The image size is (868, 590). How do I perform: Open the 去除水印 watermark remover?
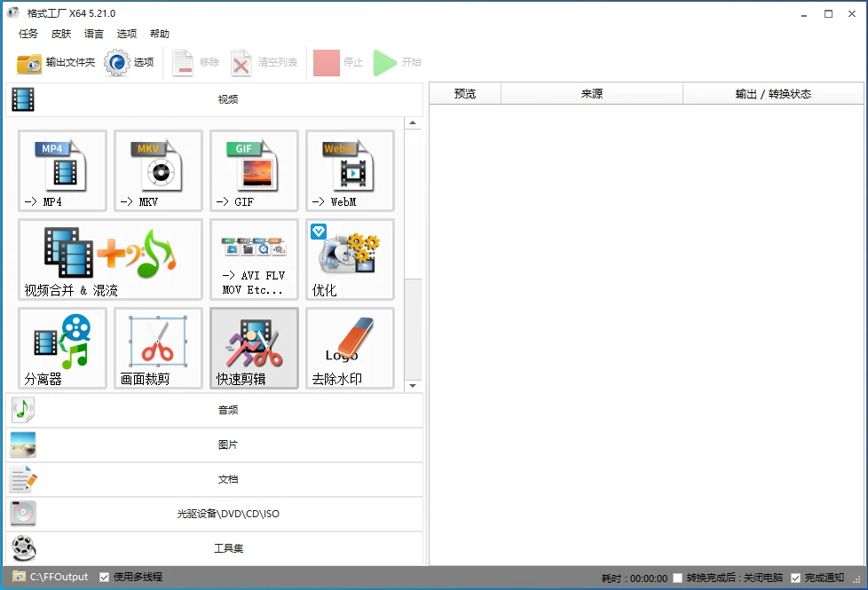[350, 348]
